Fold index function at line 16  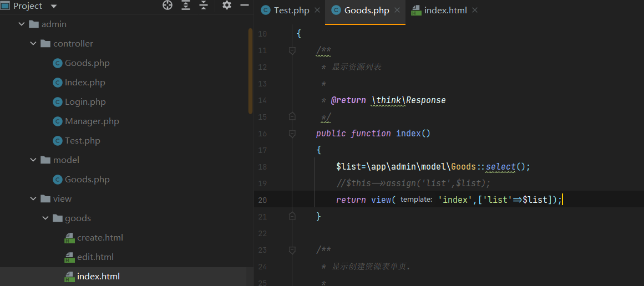pyautogui.click(x=292, y=134)
